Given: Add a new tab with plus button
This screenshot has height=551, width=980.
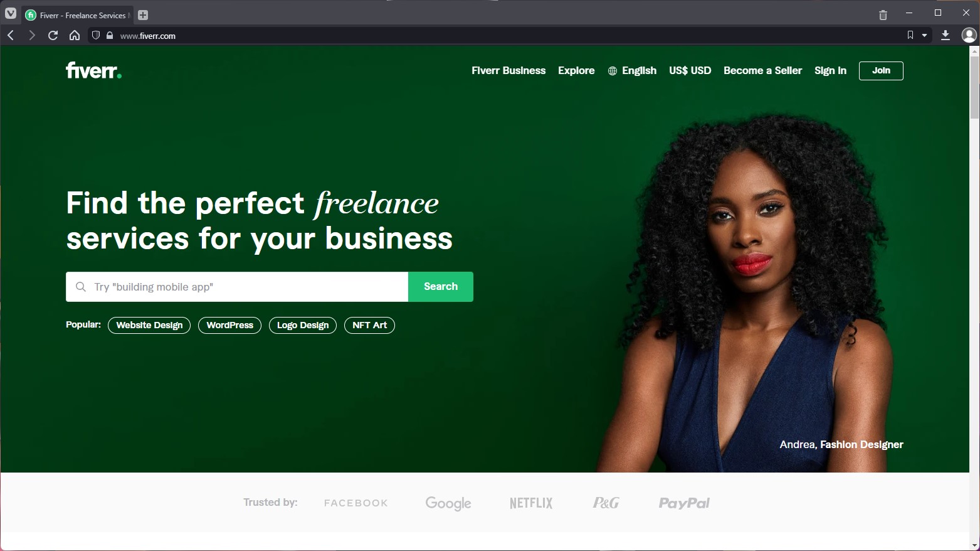Looking at the screenshot, I should click(143, 15).
